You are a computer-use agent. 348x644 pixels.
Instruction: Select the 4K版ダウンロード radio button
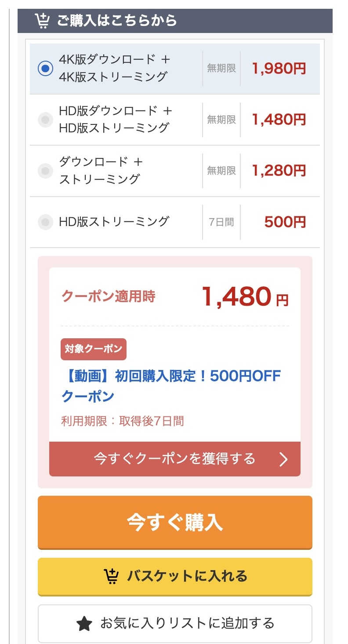click(x=45, y=68)
